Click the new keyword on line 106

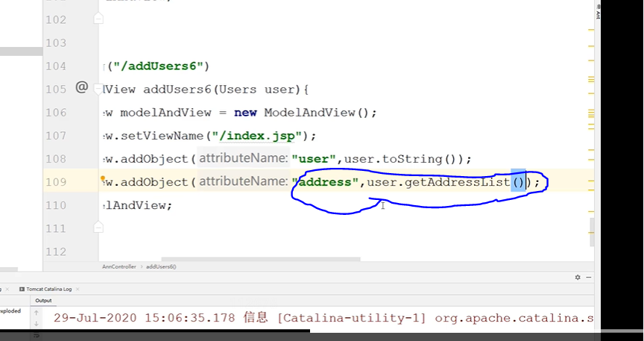coord(246,113)
